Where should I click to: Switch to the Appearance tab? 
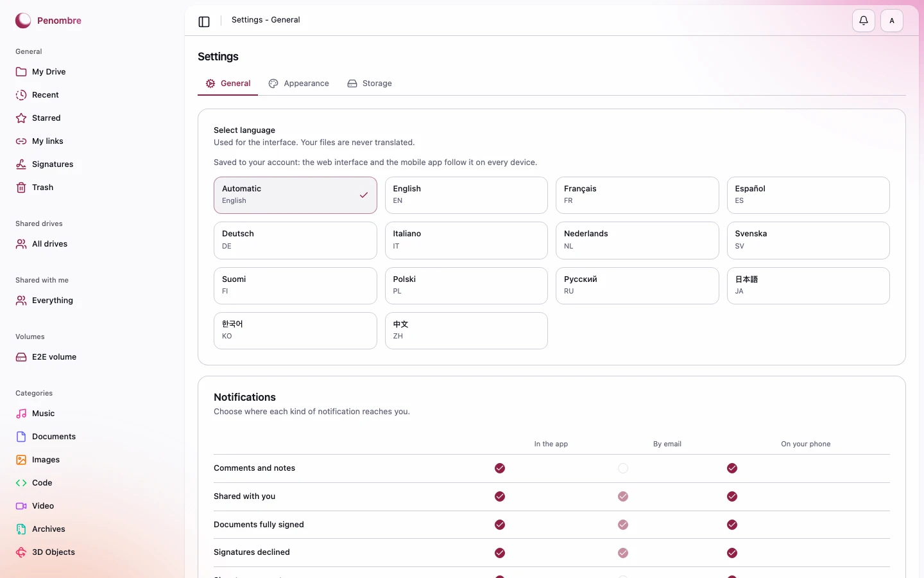pos(298,83)
